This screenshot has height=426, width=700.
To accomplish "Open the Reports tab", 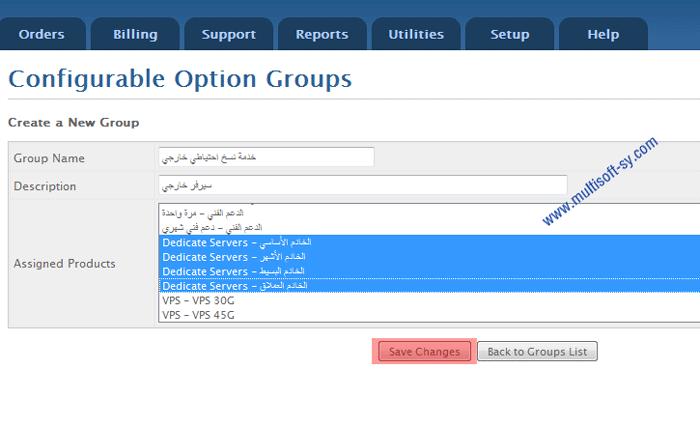I will pos(322,34).
